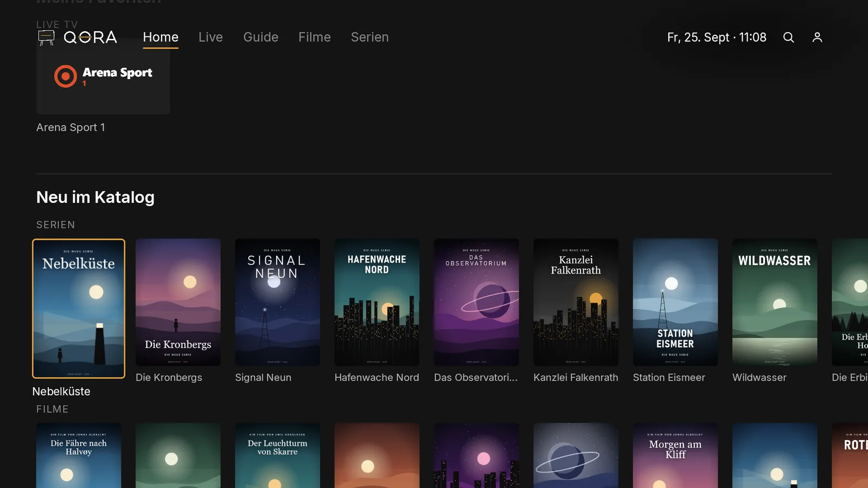
Task: Open the search icon in the header
Action: pos(788,37)
